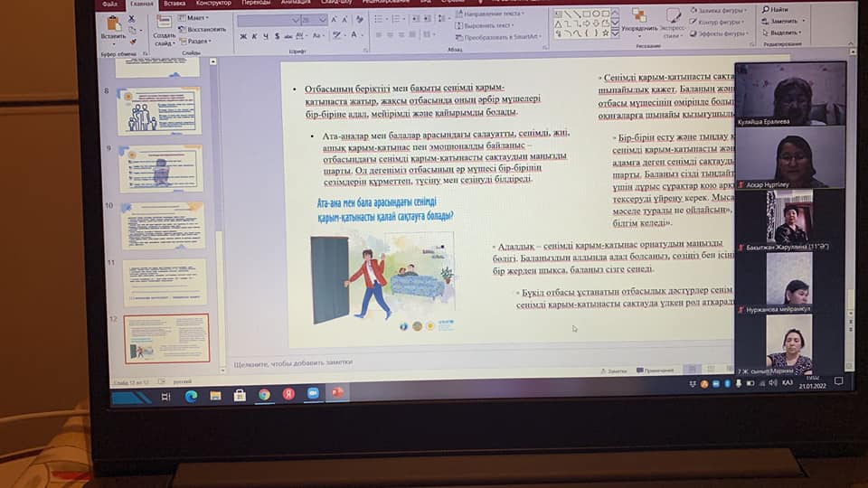Select slide 9 thumbnail
The width and height of the screenshot is (868, 488).
click(162, 168)
